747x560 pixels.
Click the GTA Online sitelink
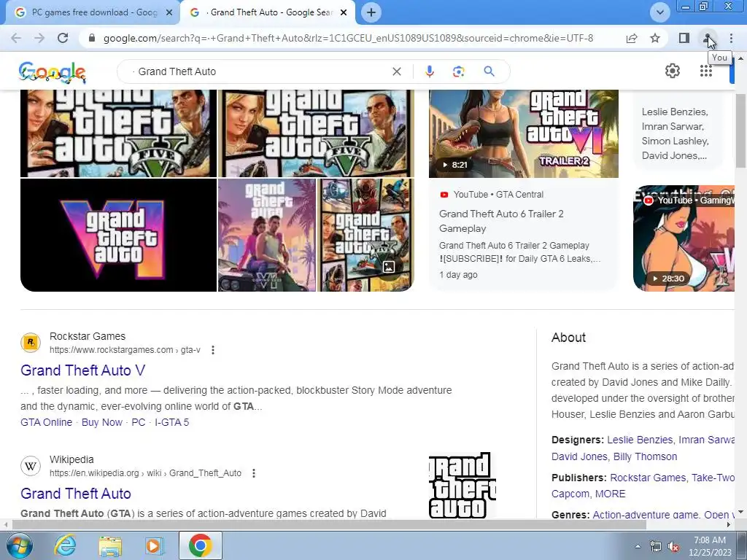(46, 422)
